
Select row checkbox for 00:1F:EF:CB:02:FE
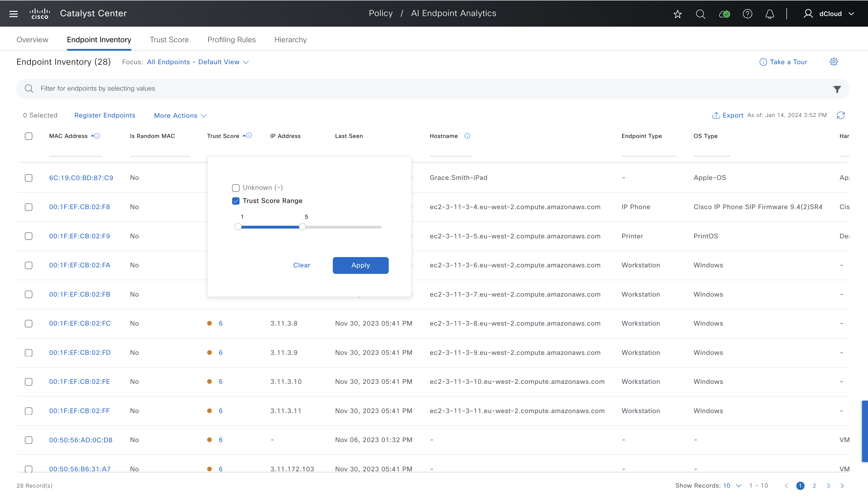pyautogui.click(x=28, y=382)
